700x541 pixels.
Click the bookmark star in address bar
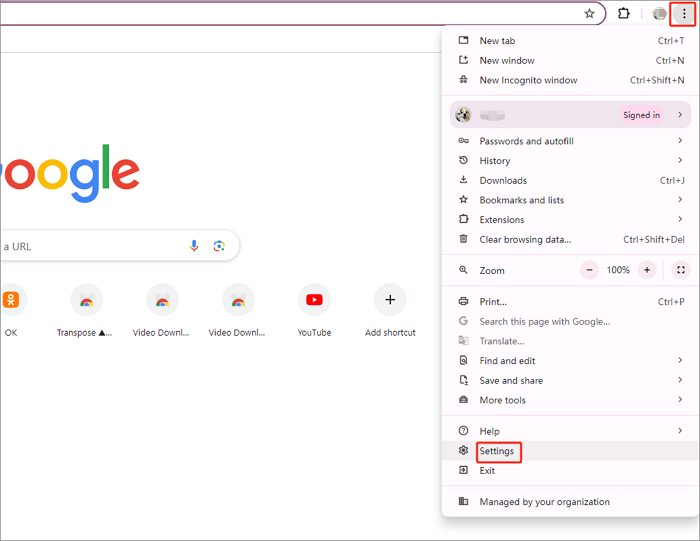pos(589,14)
